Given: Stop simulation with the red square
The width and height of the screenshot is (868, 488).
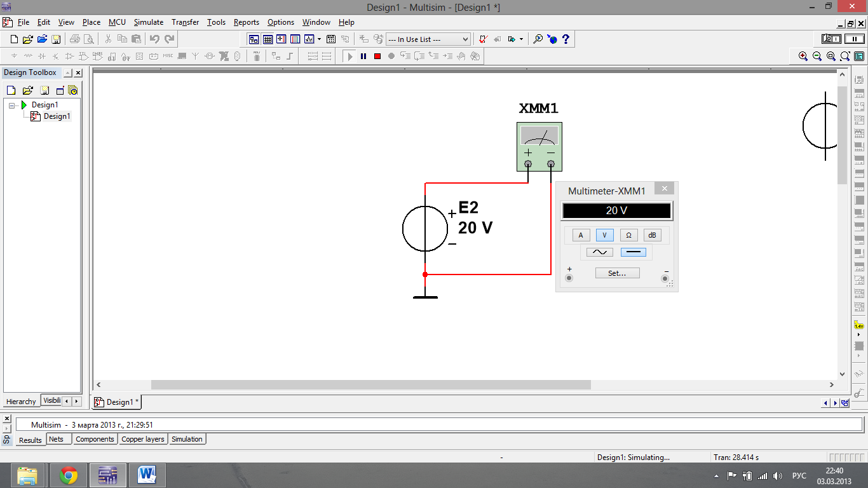Looking at the screenshot, I should (377, 56).
